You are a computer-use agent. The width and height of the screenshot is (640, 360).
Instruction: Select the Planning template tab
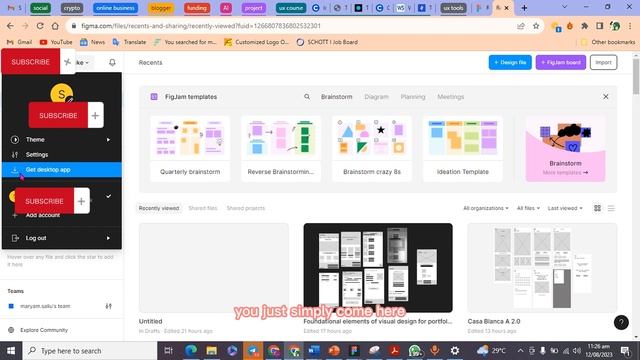[x=413, y=97]
